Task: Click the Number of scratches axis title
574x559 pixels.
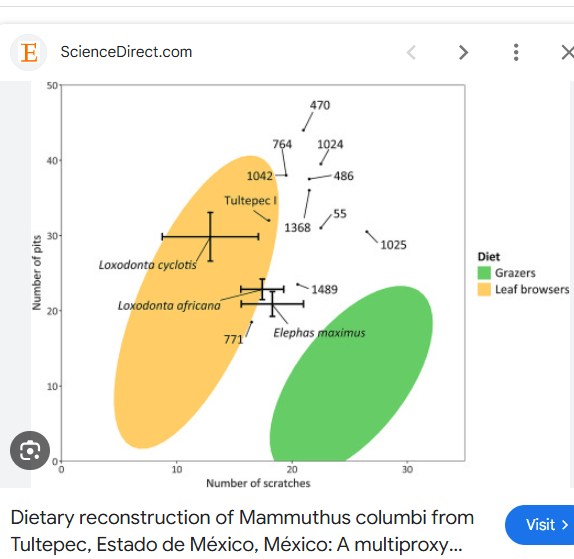Action: pos(258,483)
